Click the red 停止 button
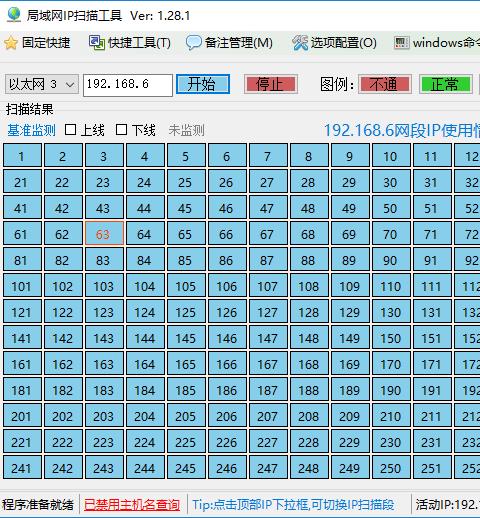The height and width of the screenshot is (518, 480). [x=271, y=84]
